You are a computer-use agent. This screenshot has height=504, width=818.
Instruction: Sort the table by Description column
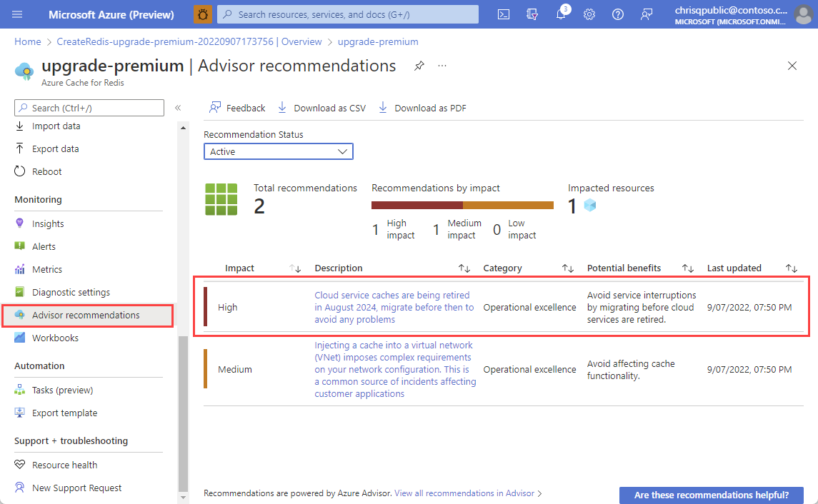[x=464, y=268]
